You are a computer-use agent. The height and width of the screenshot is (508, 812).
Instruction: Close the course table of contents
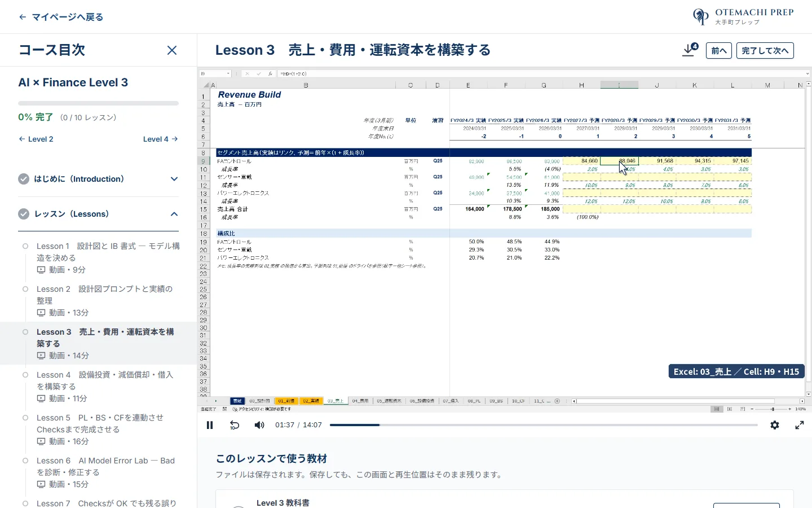pos(172,50)
